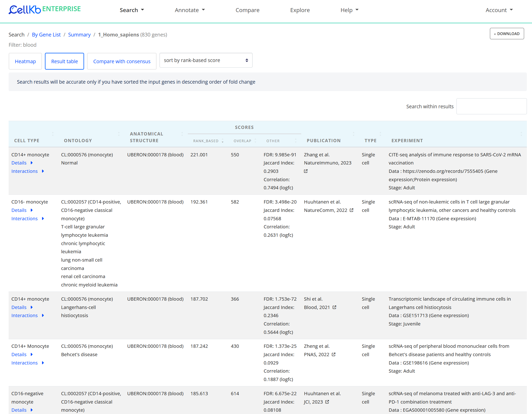
Task: Open Shi et al. Blood 2021 external link icon
Action: [x=334, y=307]
